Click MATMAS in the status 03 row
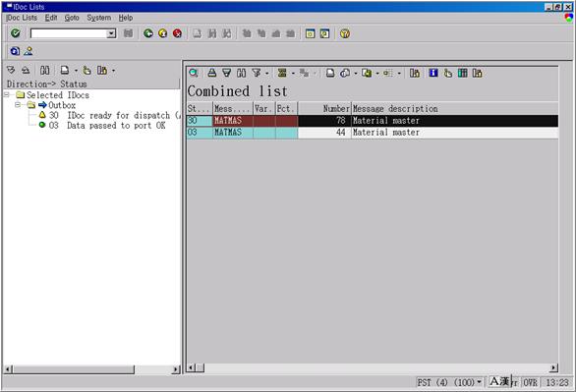The width and height of the screenshot is (576, 392). 233,132
